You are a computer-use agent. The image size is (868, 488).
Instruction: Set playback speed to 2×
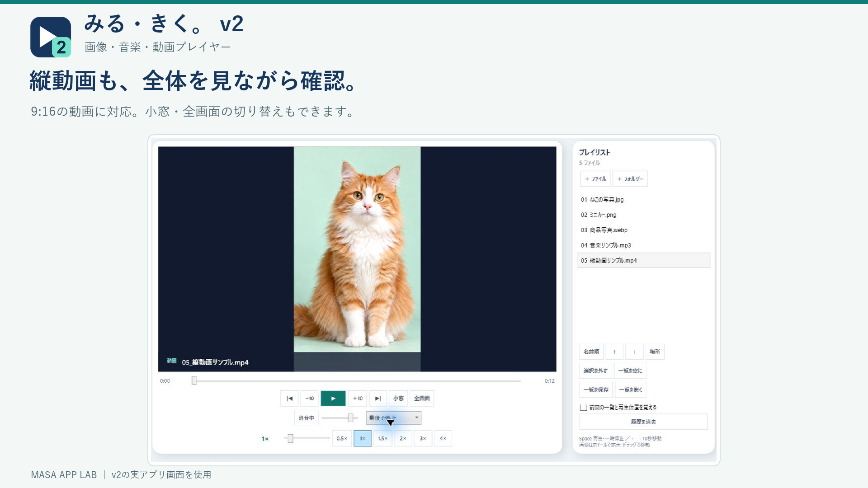pyautogui.click(x=403, y=438)
